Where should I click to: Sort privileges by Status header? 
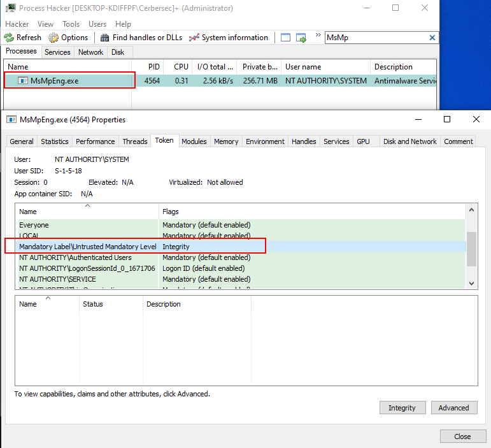pos(111,304)
